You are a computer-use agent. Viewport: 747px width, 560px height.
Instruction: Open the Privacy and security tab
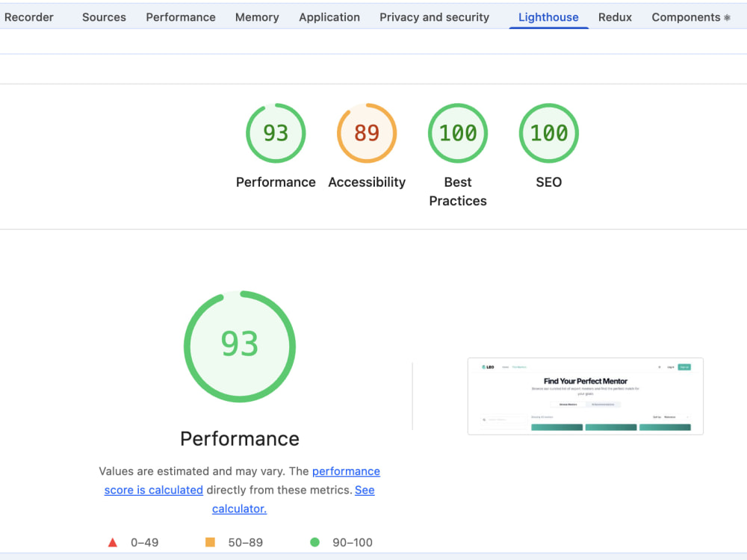[x=434, y=17]
